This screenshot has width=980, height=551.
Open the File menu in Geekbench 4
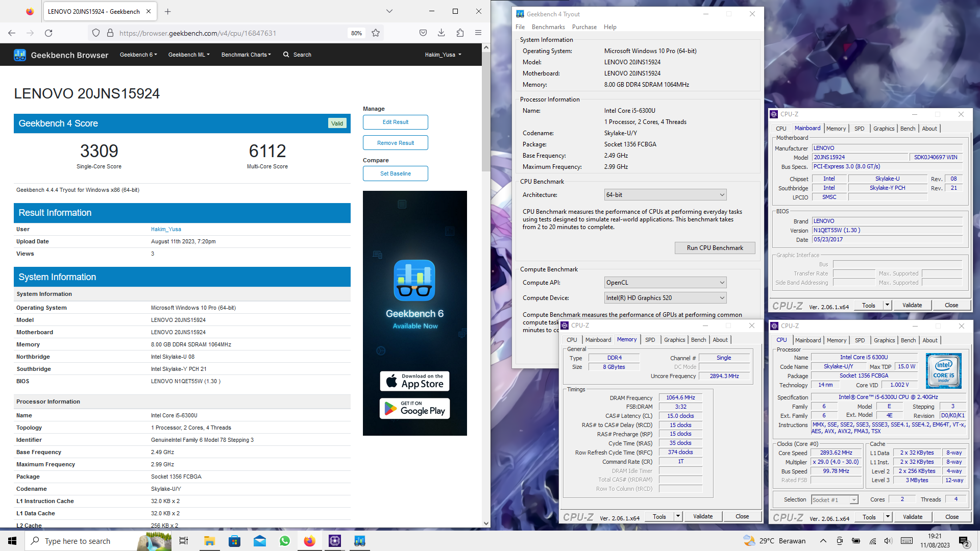click(x=520, y=27)
